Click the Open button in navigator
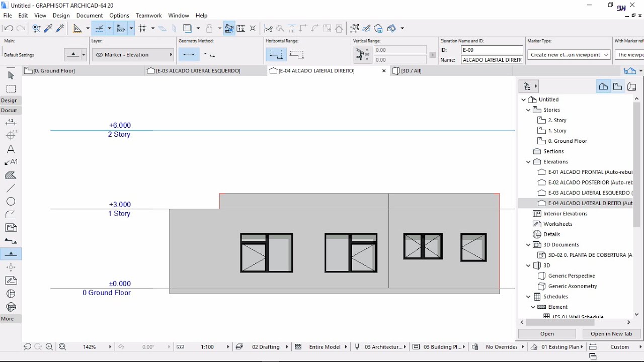The image size is (644, 362). click(x=547, y=334)
